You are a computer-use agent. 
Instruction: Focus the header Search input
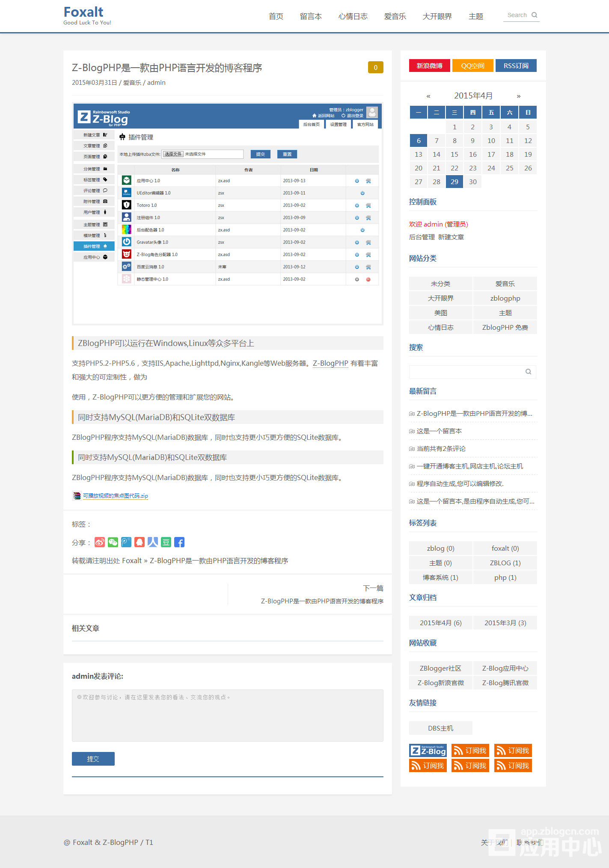pyautogui.click(x=517, y=15)
